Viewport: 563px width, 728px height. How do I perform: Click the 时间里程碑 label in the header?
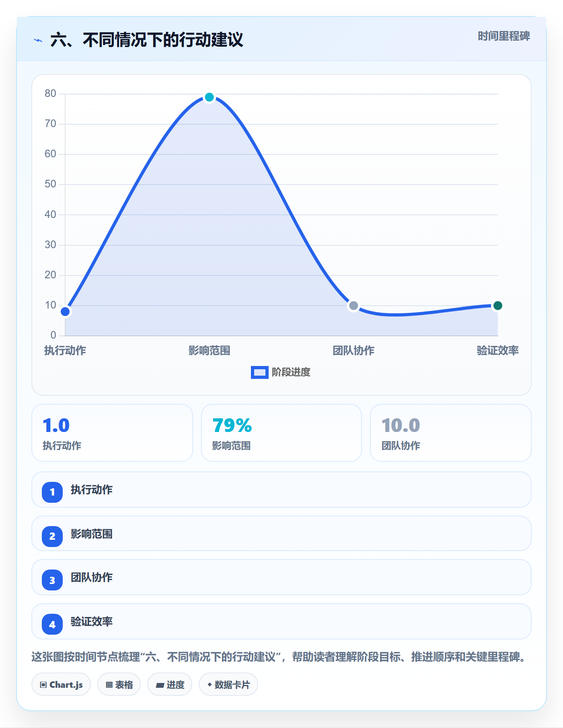pyautogui.click(x=504, y=36)
